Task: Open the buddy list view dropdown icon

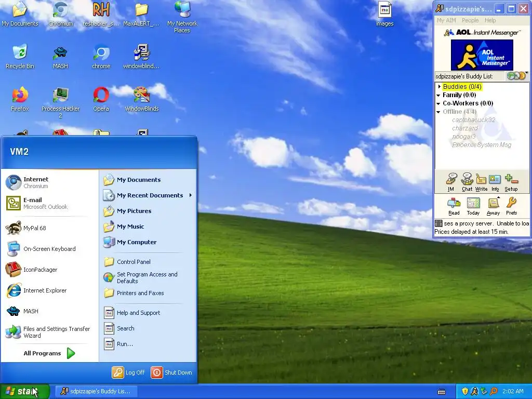Action: tap(517, 76)
